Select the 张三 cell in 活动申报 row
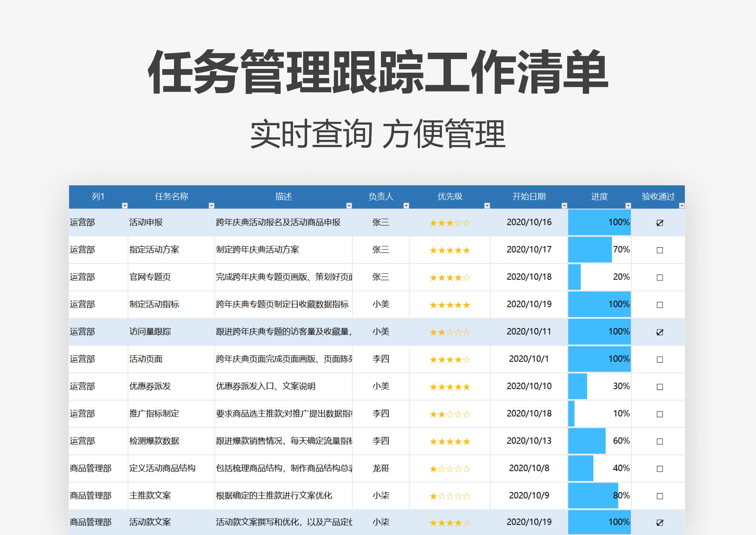 click(x=381, y=222)
